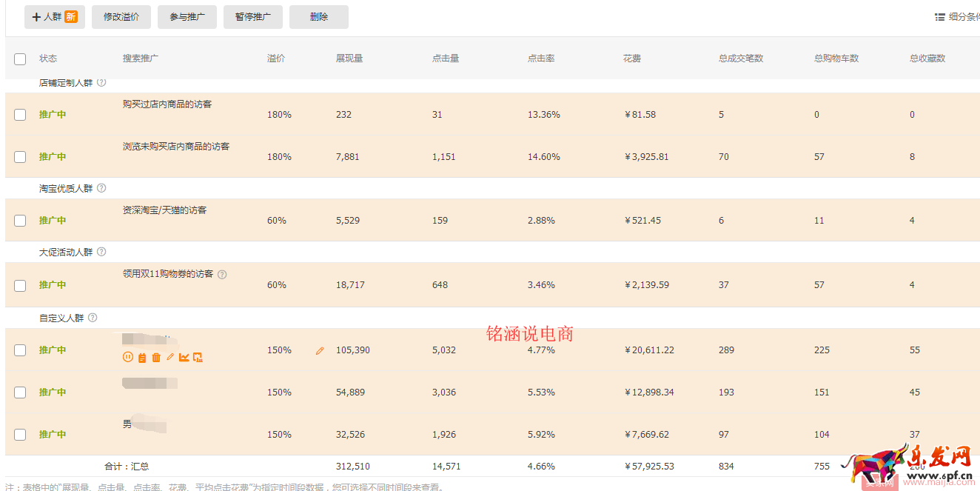Sort the table by 花费 column
The height and width of the screenshot is (491, 980).
tap(631, 59)
